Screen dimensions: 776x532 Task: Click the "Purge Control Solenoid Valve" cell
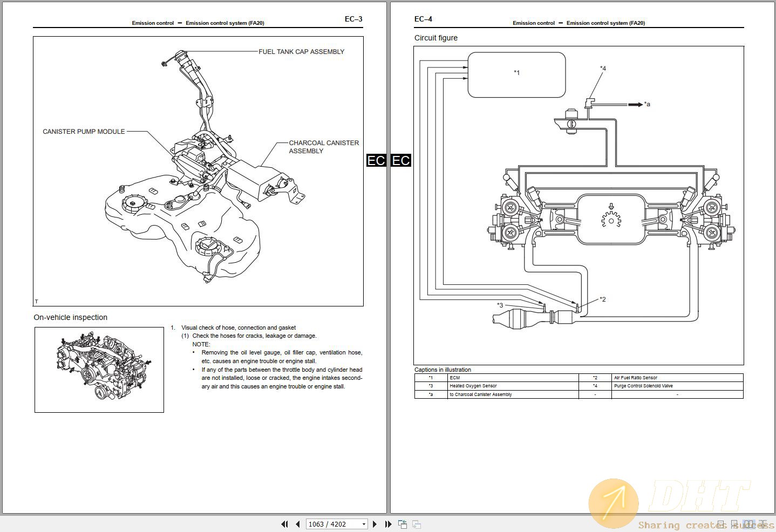point(677,386)
